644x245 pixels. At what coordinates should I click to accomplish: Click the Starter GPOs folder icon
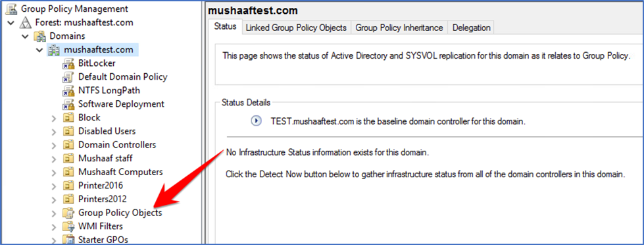tap(68, 239)
